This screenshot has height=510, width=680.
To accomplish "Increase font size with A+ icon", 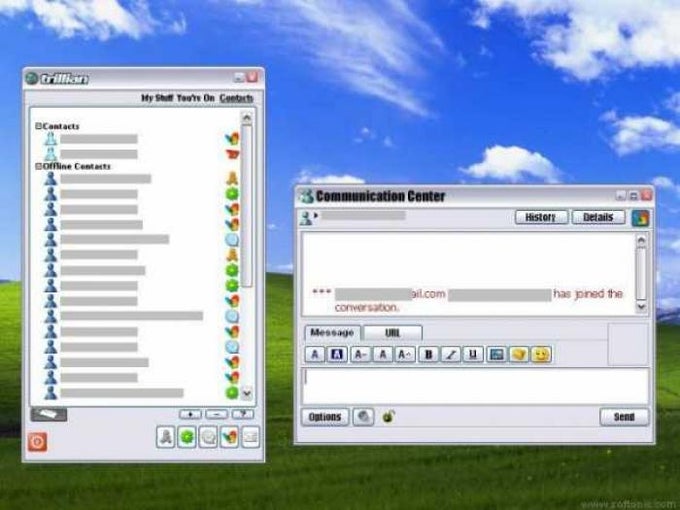I will pyautogui.click(x=405, y=354).
